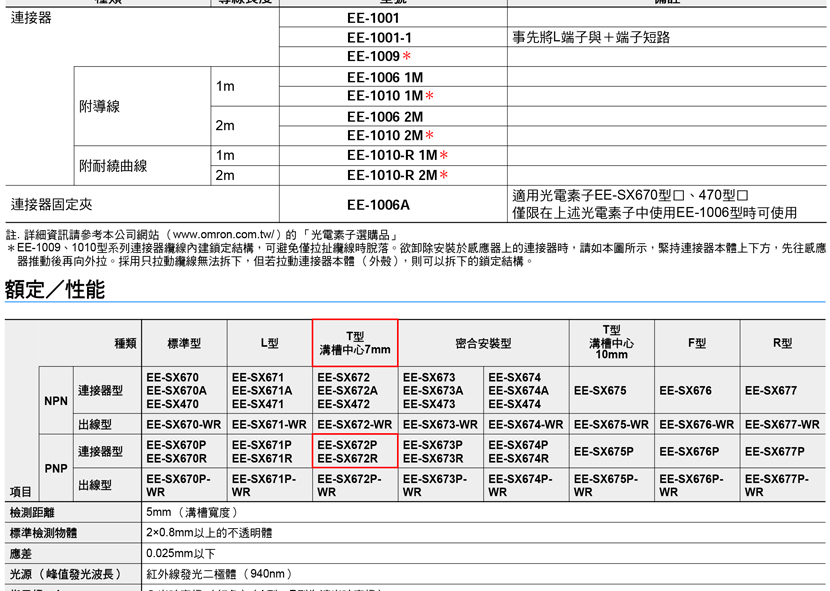
Task: Click the 附耐繞曲線 row label
Action: click(113, 166)
